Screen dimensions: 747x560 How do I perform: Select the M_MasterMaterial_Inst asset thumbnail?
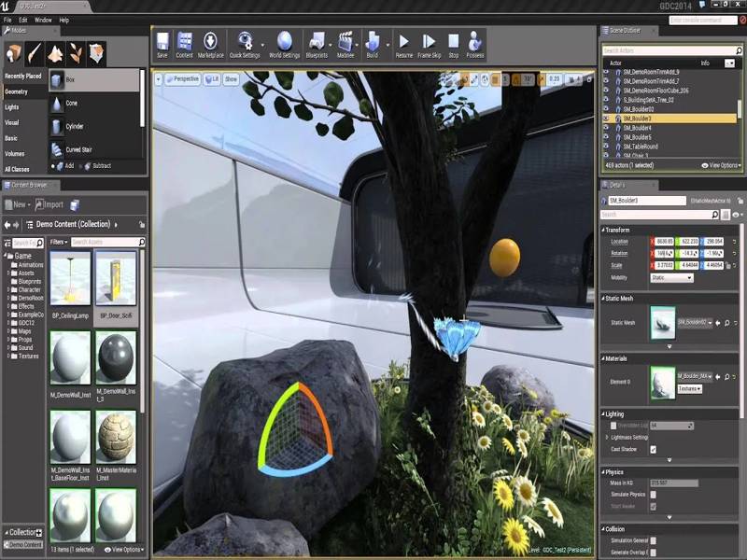[116, 437]
